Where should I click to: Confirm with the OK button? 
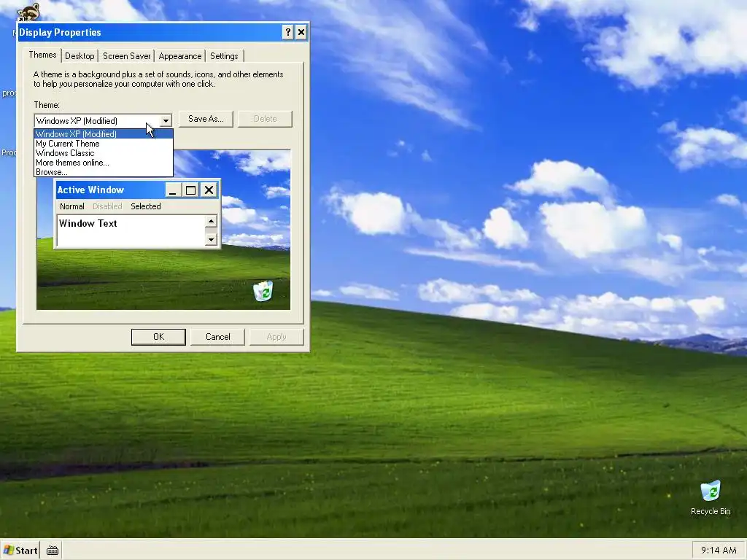click(x=158, y=337)
